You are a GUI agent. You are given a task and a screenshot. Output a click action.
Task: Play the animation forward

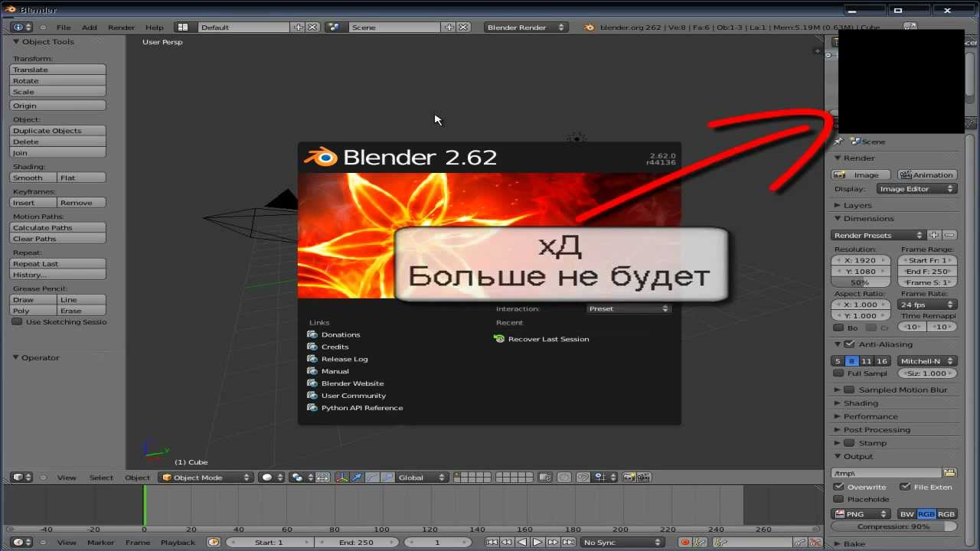coord(537,542)
